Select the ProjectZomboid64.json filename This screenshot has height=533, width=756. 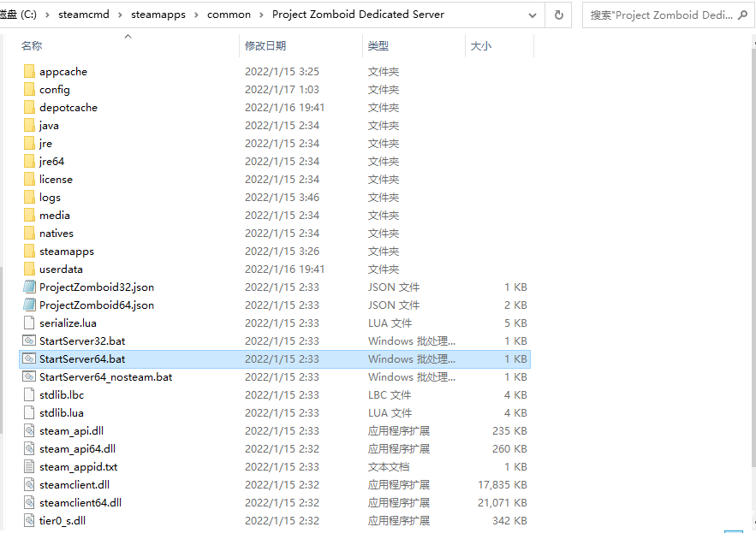(97, 305)
